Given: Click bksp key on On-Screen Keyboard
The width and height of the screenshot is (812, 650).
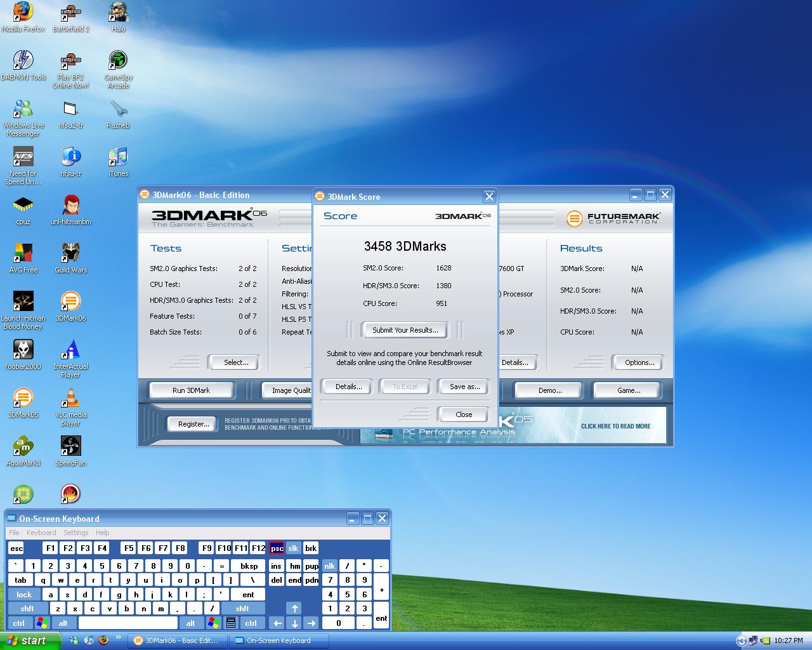Looking at the screenshot, I should click(x=249, y=566).
